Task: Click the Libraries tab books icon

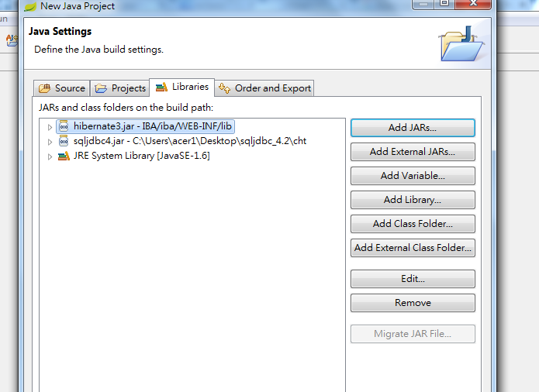Action: 161,88
